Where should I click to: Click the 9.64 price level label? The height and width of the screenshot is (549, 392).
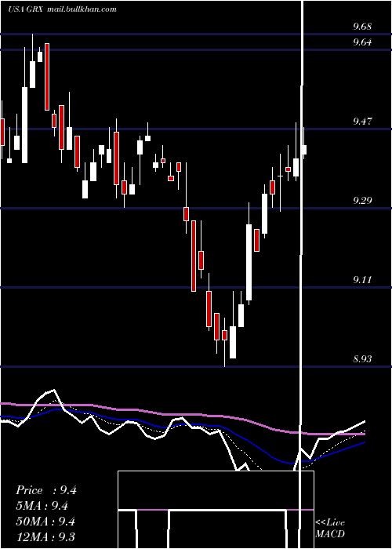362,42
